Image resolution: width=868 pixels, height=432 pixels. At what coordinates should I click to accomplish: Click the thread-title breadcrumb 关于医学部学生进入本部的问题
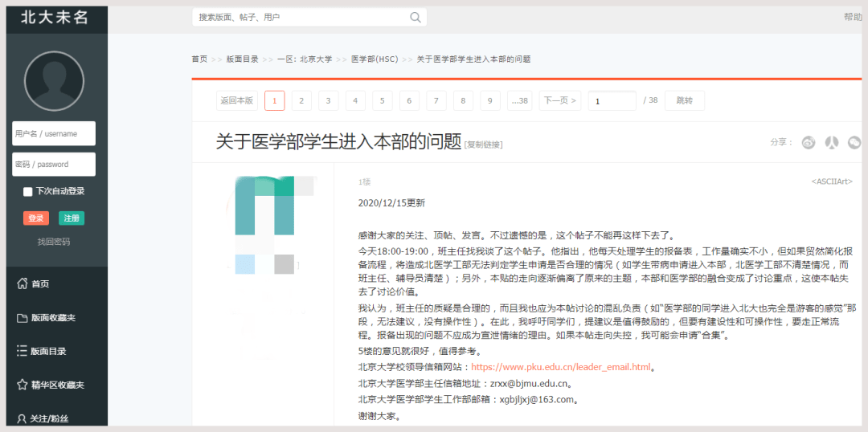click(x=474, y=59)
